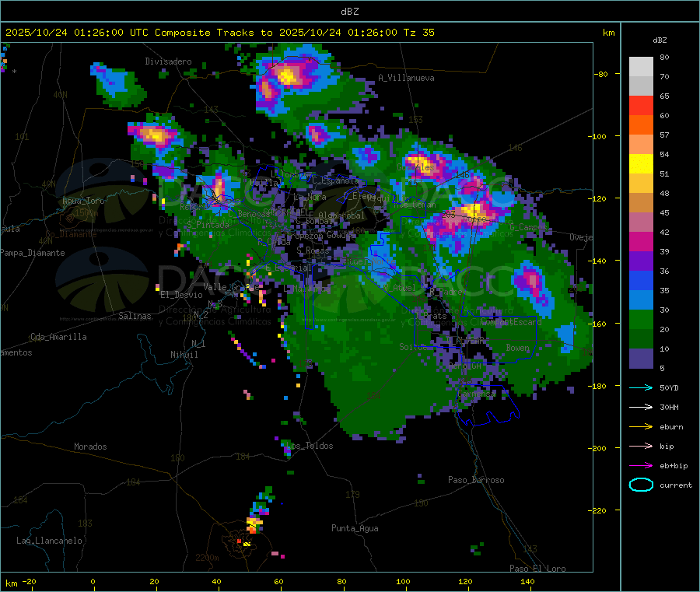Click the dBZ title at top
The width and height of the screenshot is (700, 592).
(349, 12)
